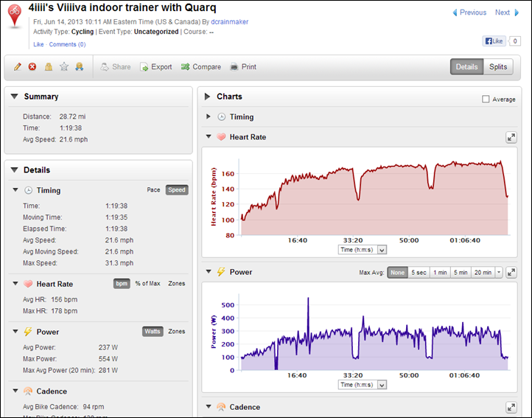Open the Max Avg extra options dropdown
The width and height of the screenshot is (532, 418).
point(499,272)
